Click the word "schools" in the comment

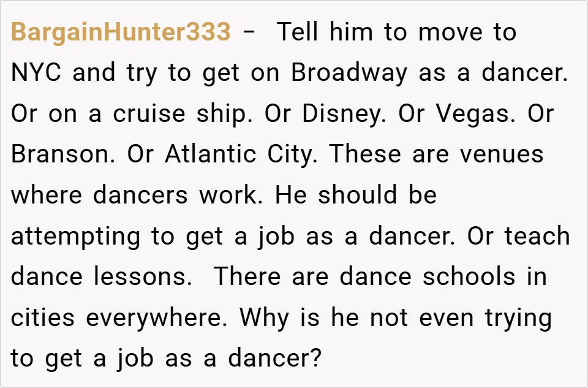click(x=469, y=277)
